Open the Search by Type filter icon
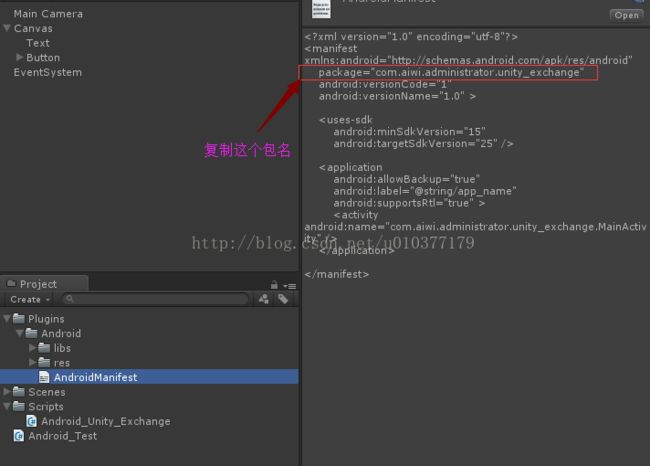This screenshot has height=466, width=650. pos(264,299)
